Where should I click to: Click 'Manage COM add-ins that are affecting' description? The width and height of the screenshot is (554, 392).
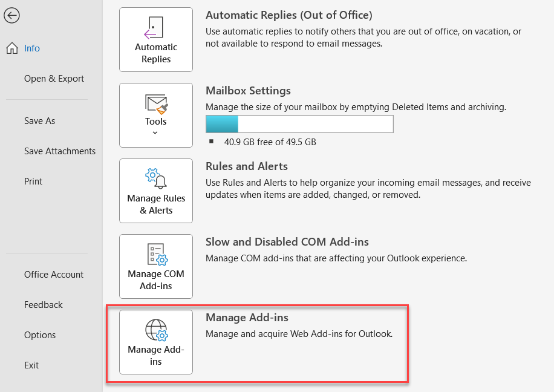coord(336,258)
